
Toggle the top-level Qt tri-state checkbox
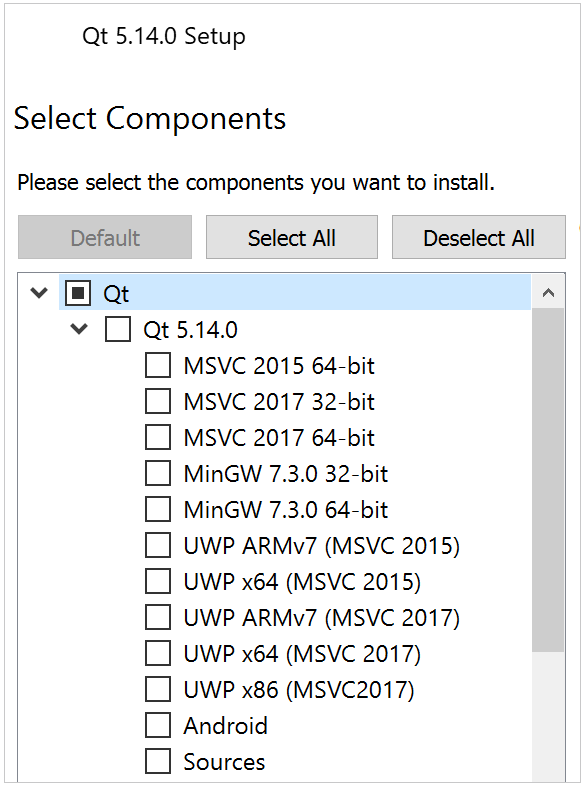tap(78, 293)
